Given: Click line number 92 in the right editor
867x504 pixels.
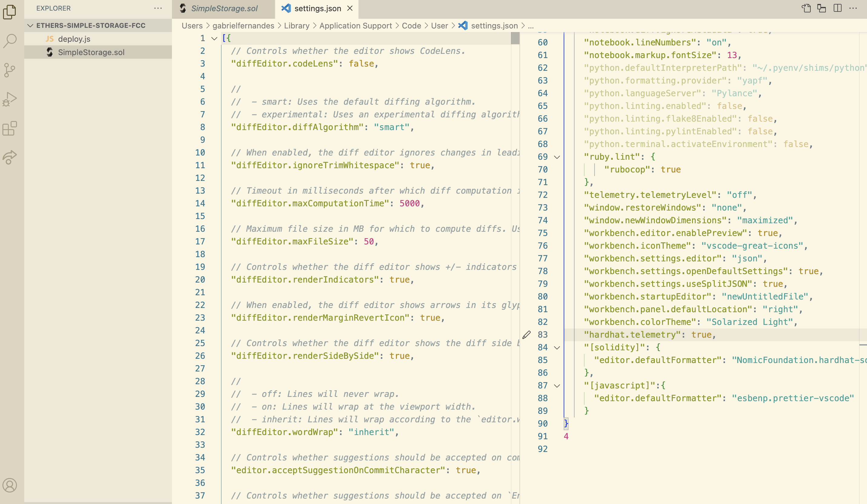Looking at the screenshot, I should (x=542, y=449).
